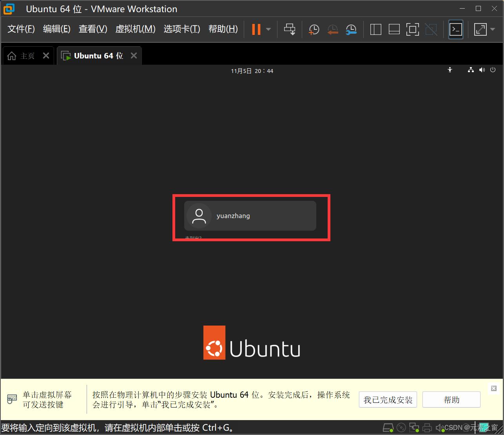Click the 帮助 button in the install bar
This screenshot has height=435, width=504.
pyautogui.click(x=451, y=400)
